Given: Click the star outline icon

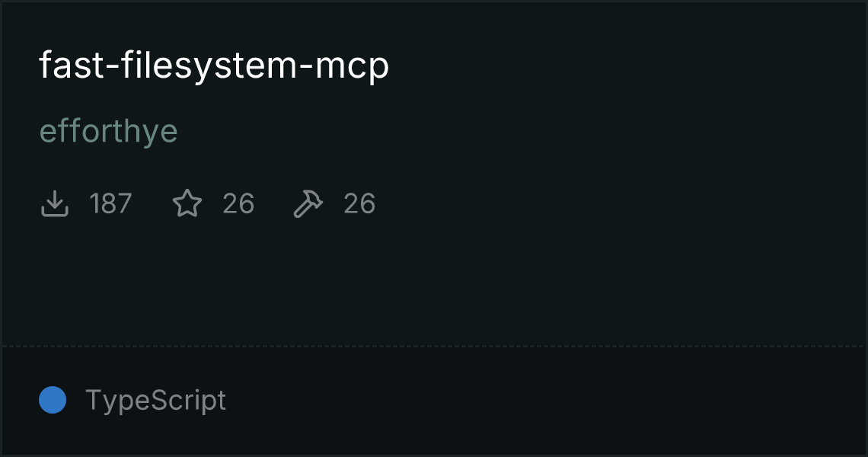Looking at the screenshot, I should [x=187, y=203].
